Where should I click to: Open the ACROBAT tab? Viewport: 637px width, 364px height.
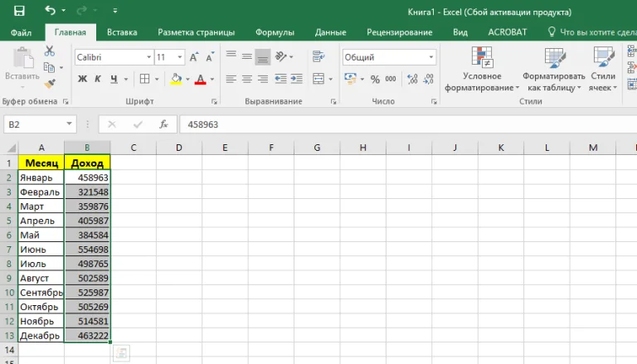(507, 32)
